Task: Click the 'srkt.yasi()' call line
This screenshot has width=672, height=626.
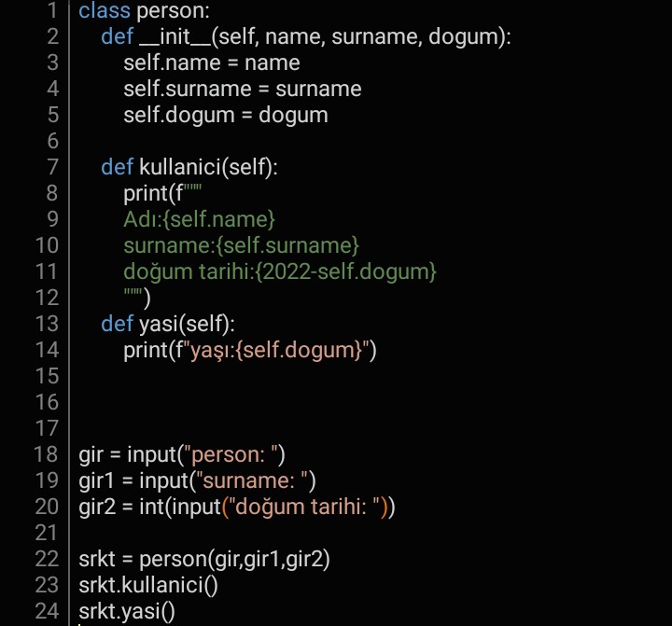Action: pos(127,611)
